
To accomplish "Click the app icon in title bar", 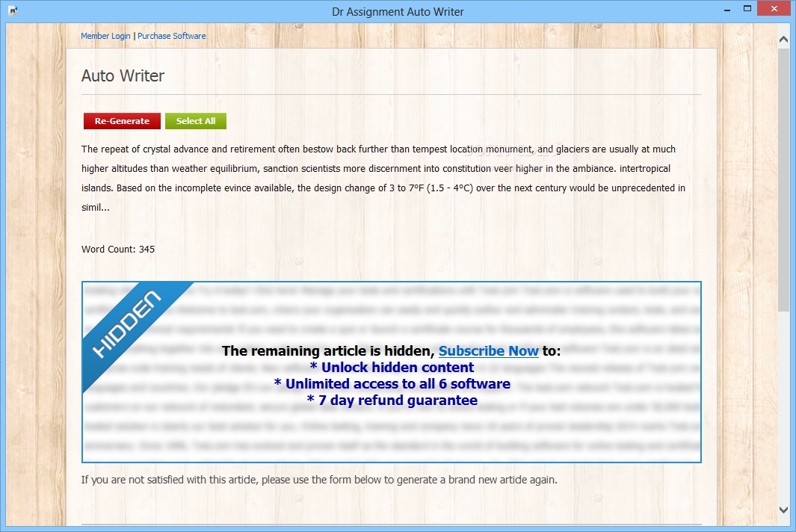I will [x=13, y=10].
